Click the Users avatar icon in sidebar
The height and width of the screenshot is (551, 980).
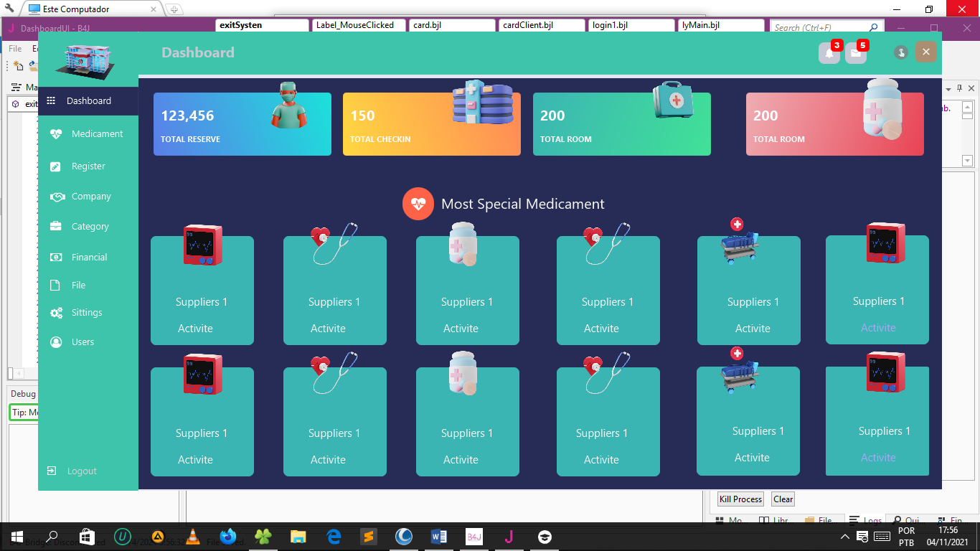point(56,342)
